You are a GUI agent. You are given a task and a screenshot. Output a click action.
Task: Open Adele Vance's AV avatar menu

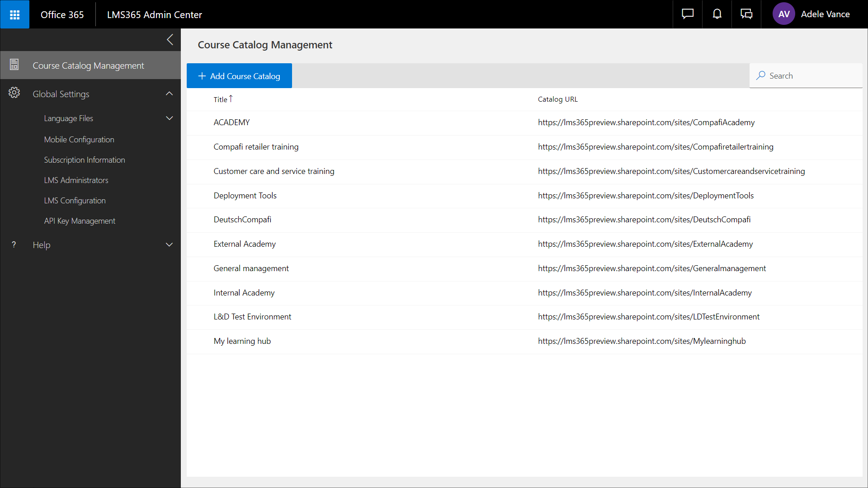pos(783,14)
